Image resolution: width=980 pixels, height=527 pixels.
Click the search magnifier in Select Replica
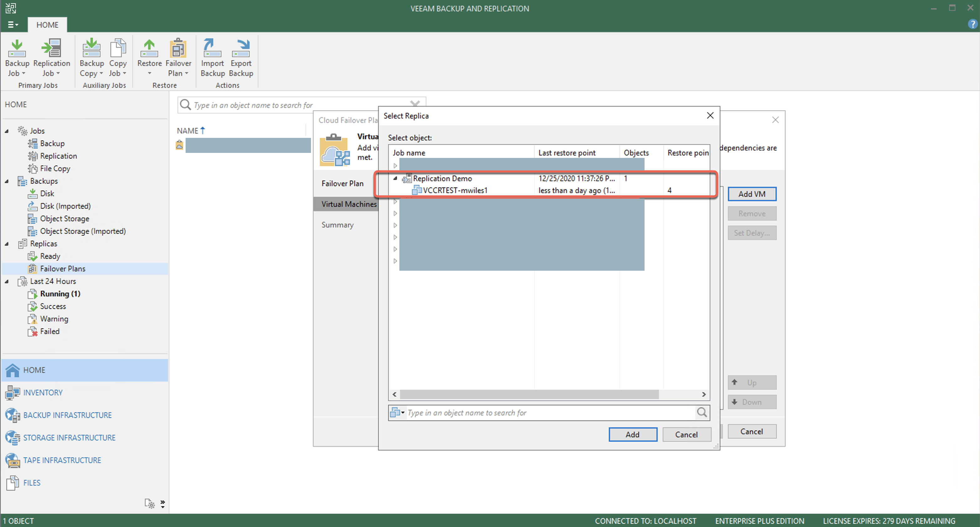click(702, 412)
